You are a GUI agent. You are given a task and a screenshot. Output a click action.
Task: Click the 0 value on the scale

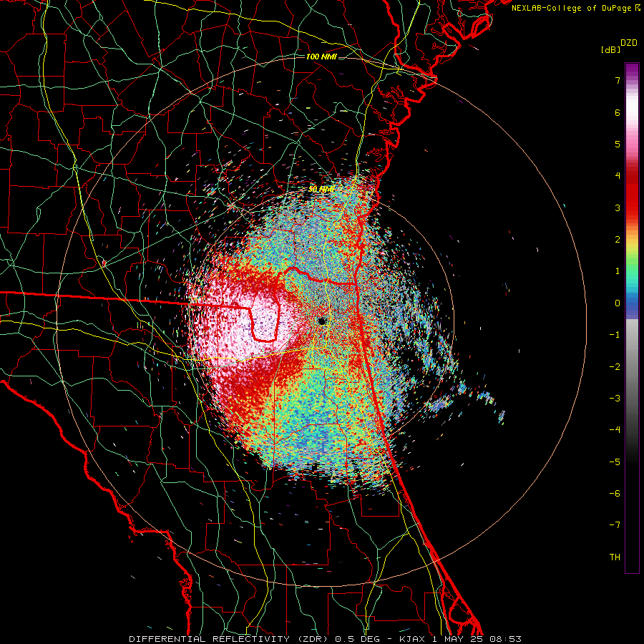pyautogui.click(x=618, y=303)
